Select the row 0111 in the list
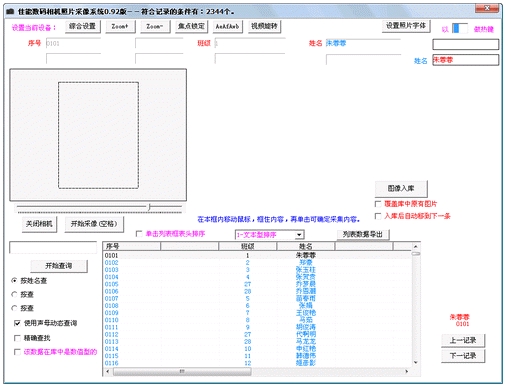Image resolution: width=511 pixels, height=389 pixels. (257, 327)
